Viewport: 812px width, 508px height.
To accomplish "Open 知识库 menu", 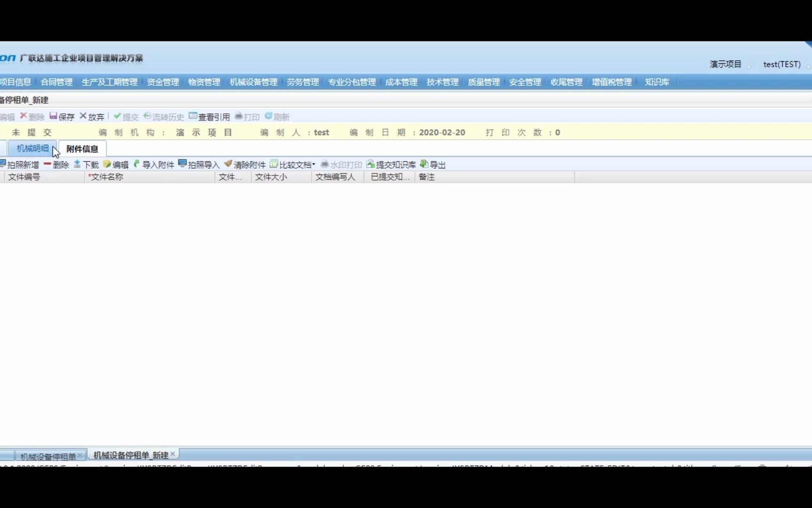I will coord(656,82).
